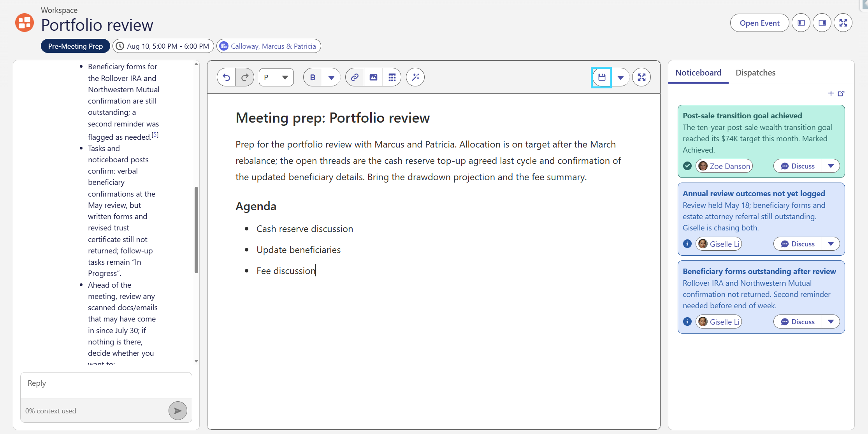Viewport: 868px width, 434px height.
Task: Select the Noticeboard tab
Action: click(698, 72)
